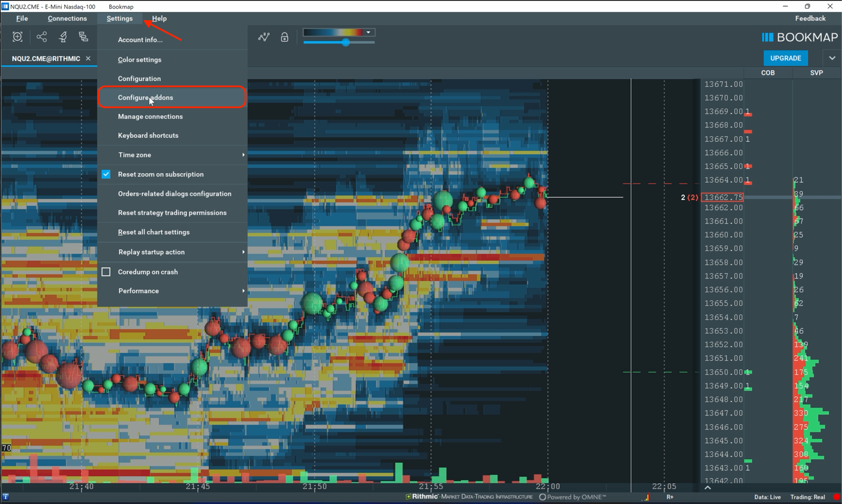The width and height of the screenshot is (842, 504).
Task: Click price level 13650.00
Action: [723, 372]
